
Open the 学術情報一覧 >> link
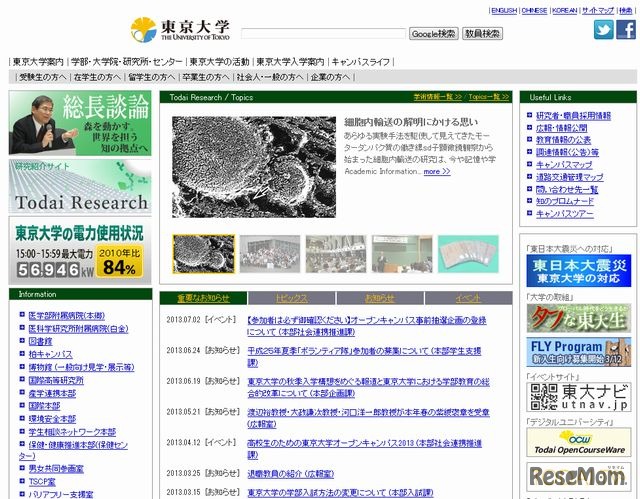438,97
